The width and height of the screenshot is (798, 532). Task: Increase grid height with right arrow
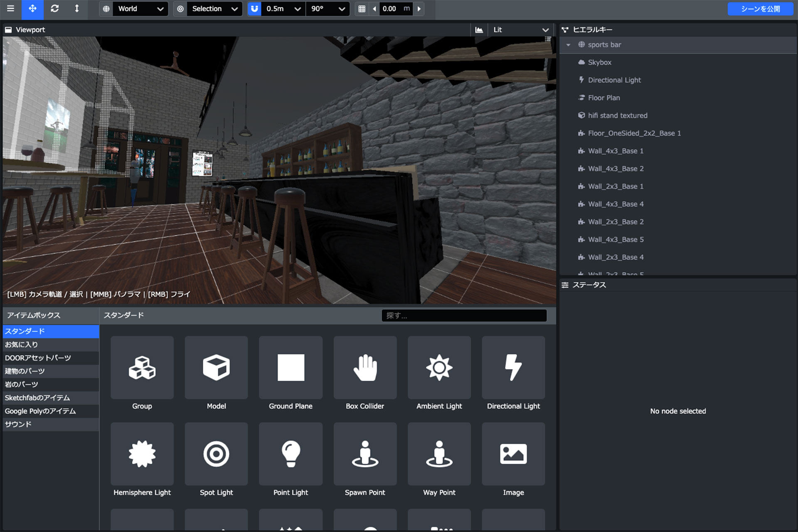pos(419,9)
